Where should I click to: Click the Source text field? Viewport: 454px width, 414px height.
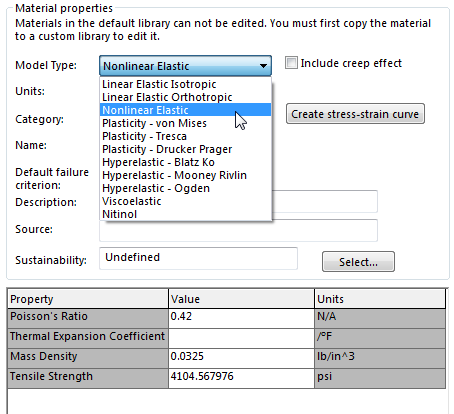(x=238, y=230)
